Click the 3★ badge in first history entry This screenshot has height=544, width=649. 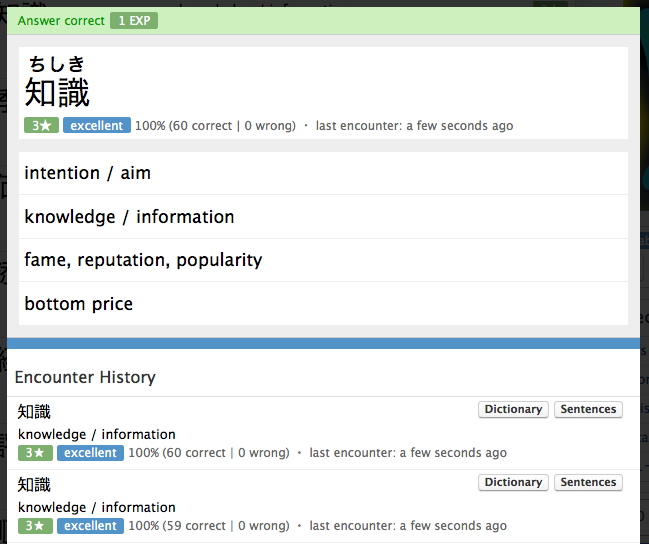(35, 453)
